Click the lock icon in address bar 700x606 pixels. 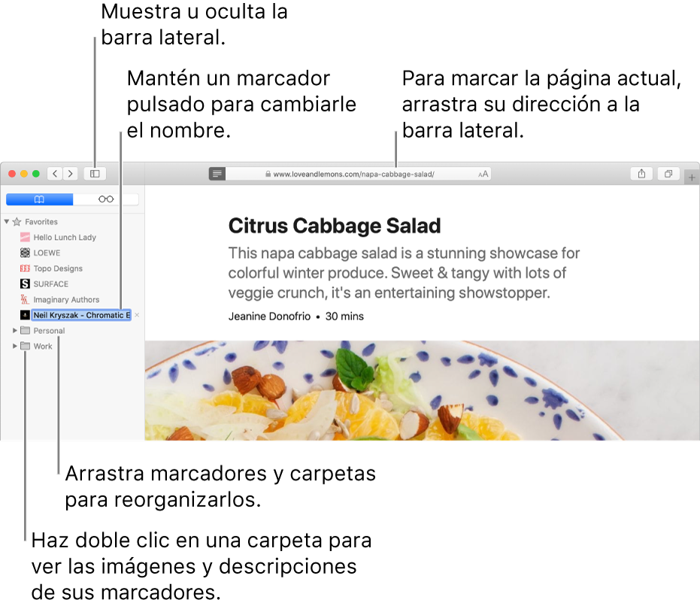pyautogui.click(x=268, y=174)
